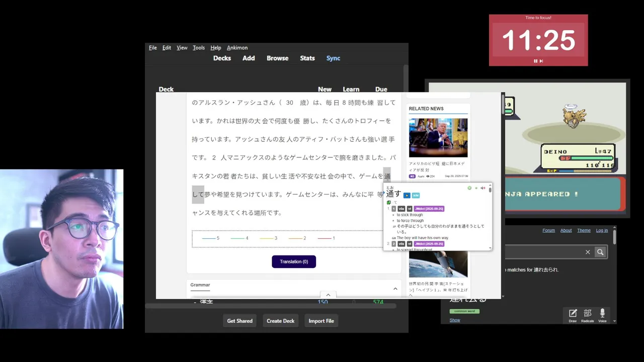The width and height of the screenshot is (644, 362).
Task: Click the Theme link in Jisho
Action: [584, 230]
